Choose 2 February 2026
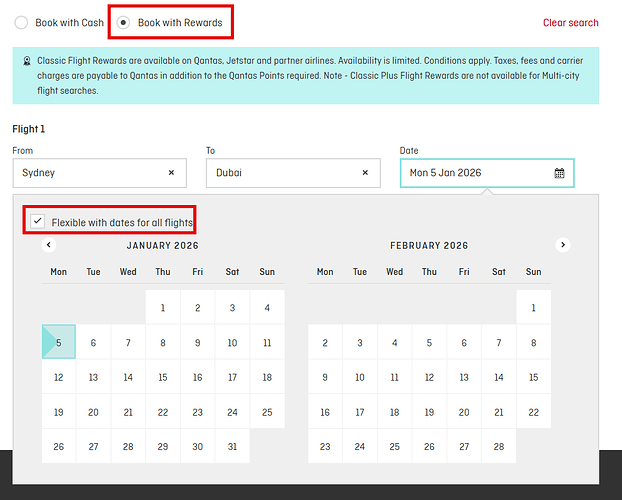This screenshot has height=500, width=622. (x=325, y=342)
